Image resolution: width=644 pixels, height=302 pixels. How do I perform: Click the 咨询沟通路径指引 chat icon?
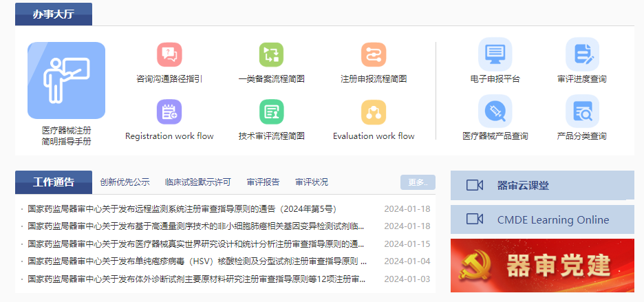pyautogui.click(x=169, y=54)
